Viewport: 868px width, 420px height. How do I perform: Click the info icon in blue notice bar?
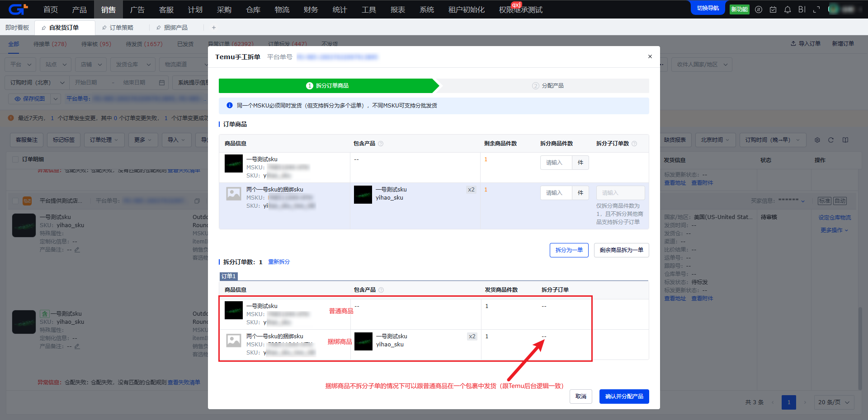pos(230,105)
